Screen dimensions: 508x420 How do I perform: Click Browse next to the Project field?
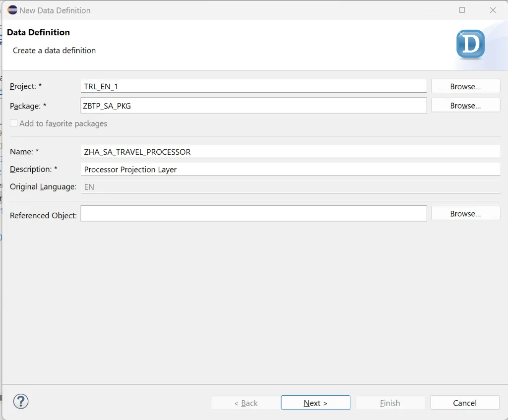point(465,86)
